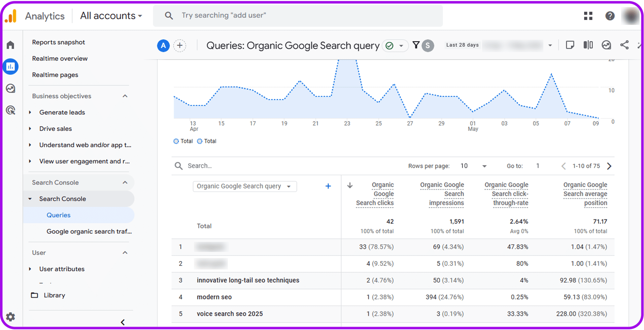Open the Explore icon in left rail
The image size is (644, 330).
[10, 88]
